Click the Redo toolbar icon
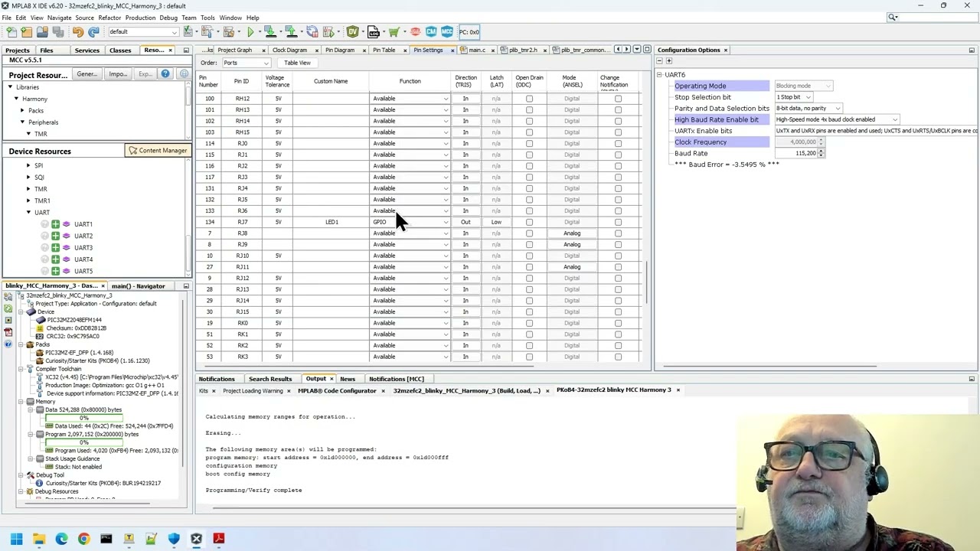Image resolution: width=980 pixels, height=551 pixels. (93, 32)
